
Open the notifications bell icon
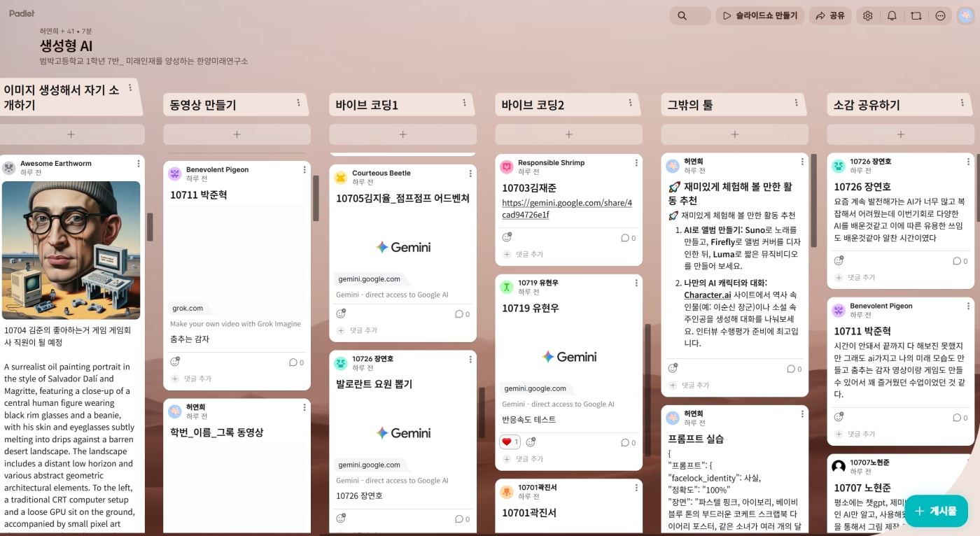pos(892,15)
